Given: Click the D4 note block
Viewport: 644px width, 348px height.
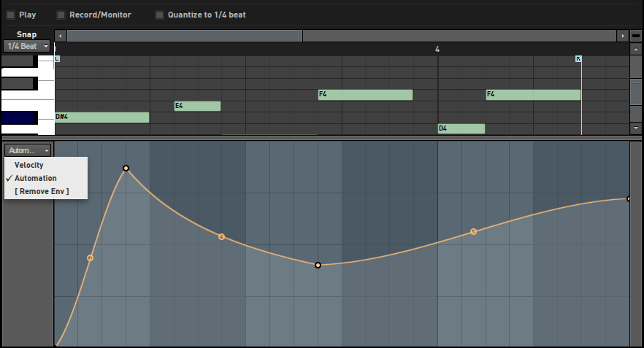Looking at the screenshot, I should coord(461,128).
